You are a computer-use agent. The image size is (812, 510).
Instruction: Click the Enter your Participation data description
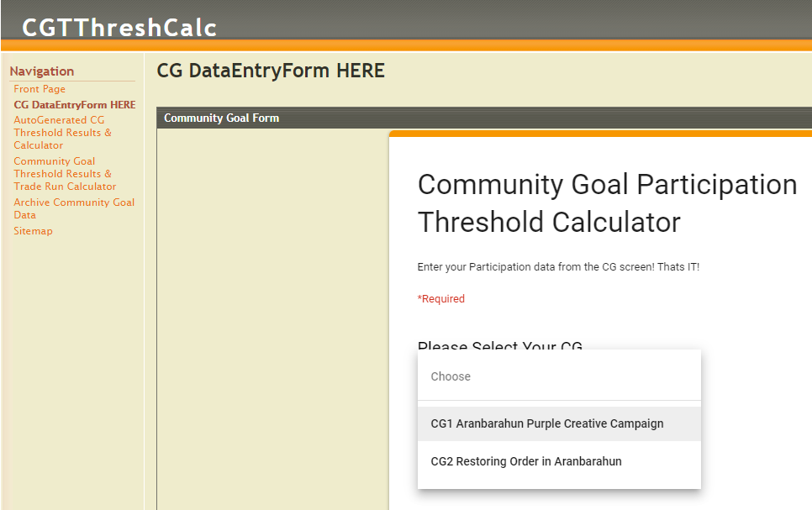(558, 266)
